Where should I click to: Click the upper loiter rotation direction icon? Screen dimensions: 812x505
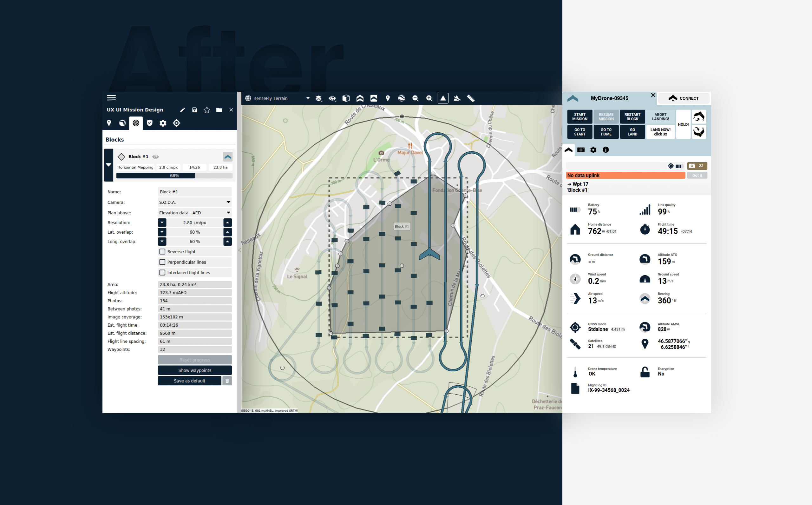tap(699, 117)
